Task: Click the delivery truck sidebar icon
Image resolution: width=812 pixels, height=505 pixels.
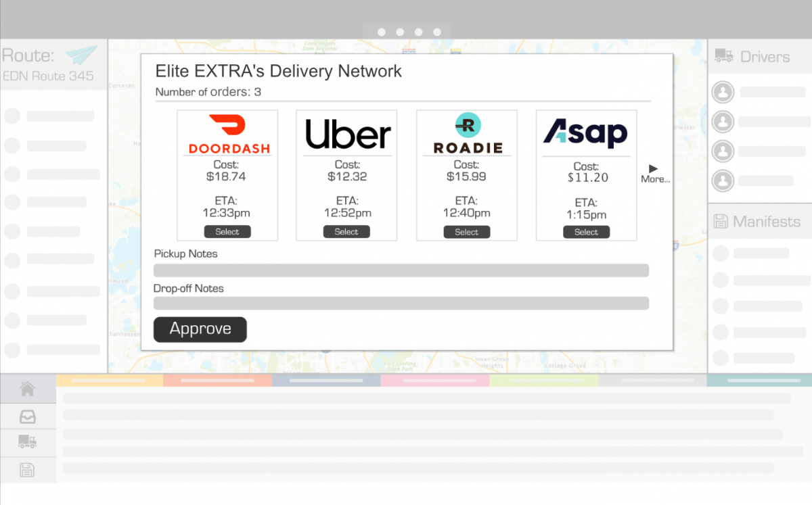Action: click(x=27, y=443)
